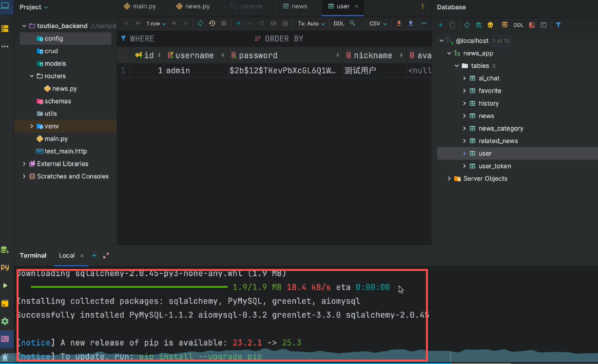The width and height of the screenshot is (598, 364).
Task: Open DDL in the data editor toolbar
Action: [x=339, y=23]
